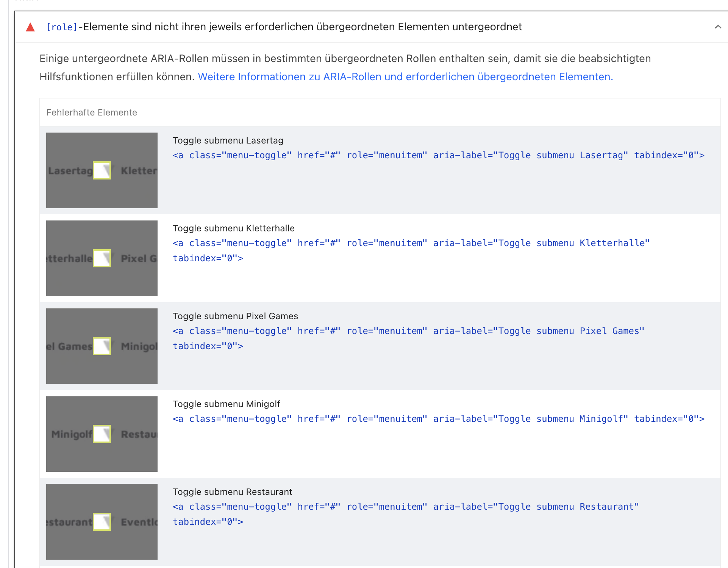Image resolution: width=728 pixels, height=568 pixels.
Task: Select the Kletterhalle menu-toggle code snippet
Action: tap(411, 243)
